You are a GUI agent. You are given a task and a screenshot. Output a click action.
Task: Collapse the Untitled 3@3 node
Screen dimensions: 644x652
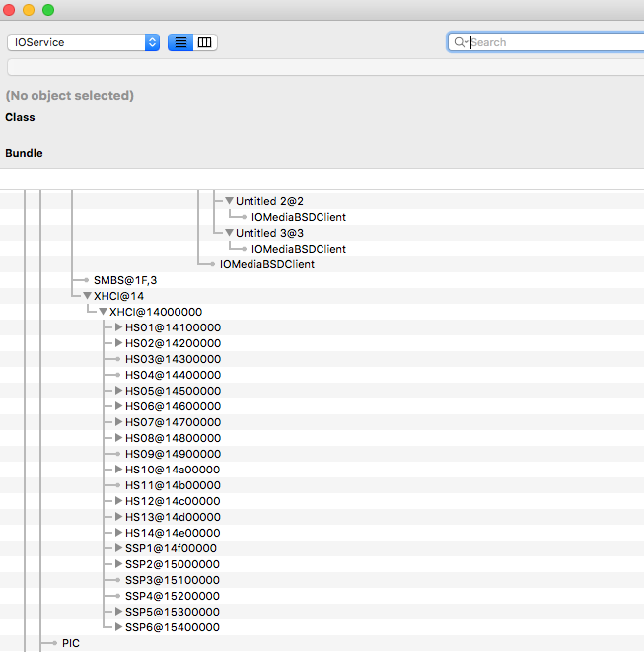click(x=229, y=233)
